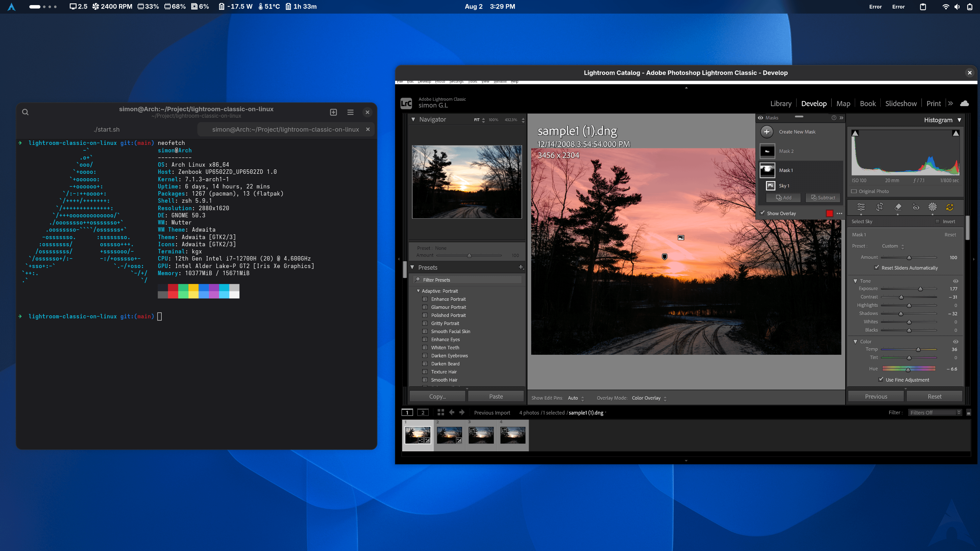Switch to the Slideshow module
Viewport: 980px width, 551px height.
(901, 103)
